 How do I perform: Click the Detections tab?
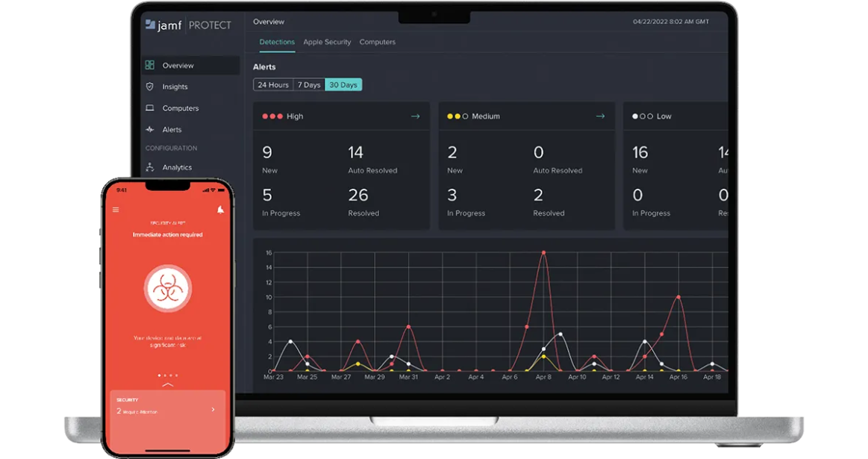[x=277, y=42]
